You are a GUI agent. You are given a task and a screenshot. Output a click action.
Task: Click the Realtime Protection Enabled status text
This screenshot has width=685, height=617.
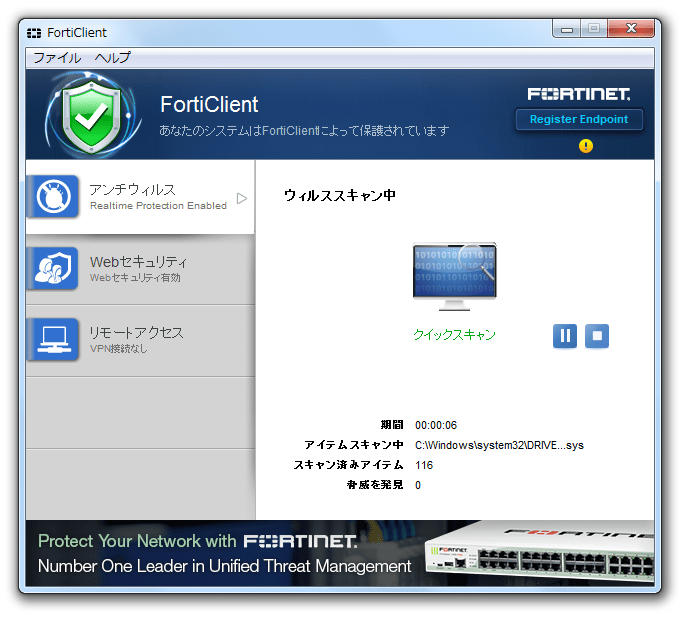[158, 206]
